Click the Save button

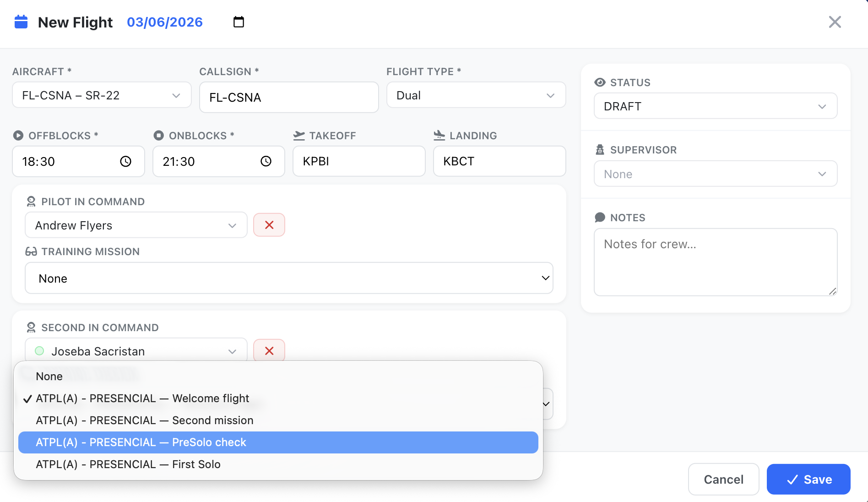808,480
